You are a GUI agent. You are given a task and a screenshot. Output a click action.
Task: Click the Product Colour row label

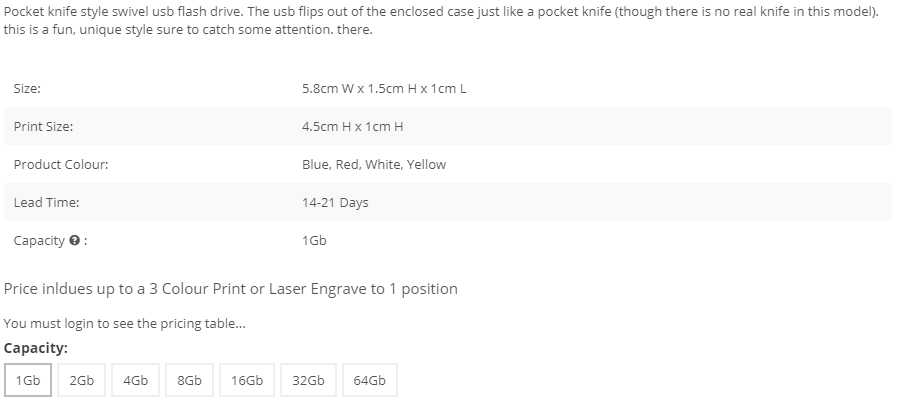[61, 165]
